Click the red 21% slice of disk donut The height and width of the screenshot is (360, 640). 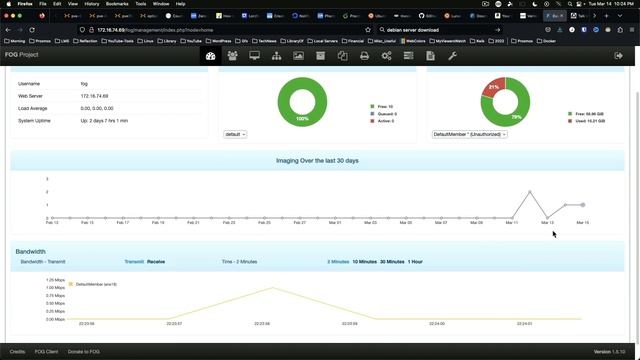(x=493, y=88)
